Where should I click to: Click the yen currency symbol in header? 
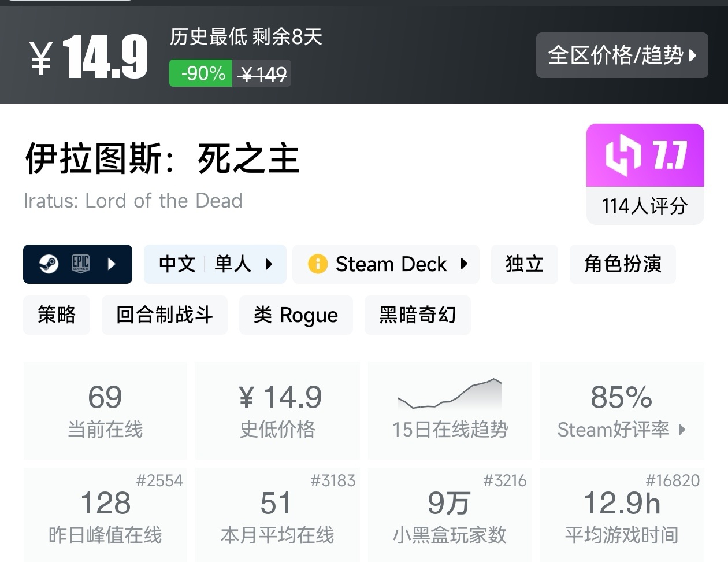pos(41,57)
